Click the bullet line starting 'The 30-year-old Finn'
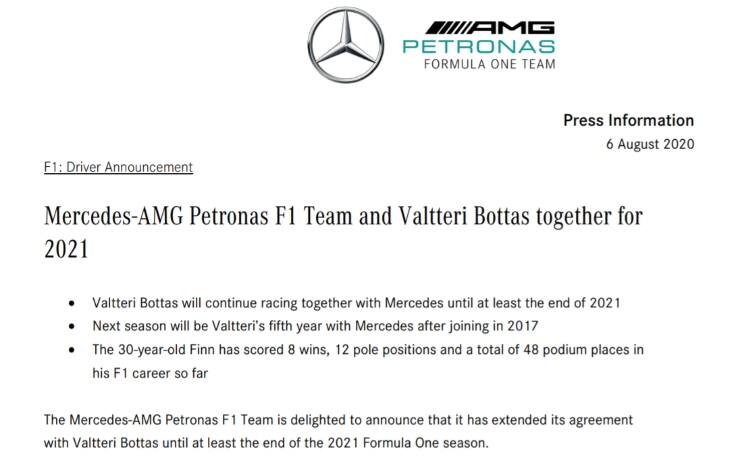 tap(368, 348)
